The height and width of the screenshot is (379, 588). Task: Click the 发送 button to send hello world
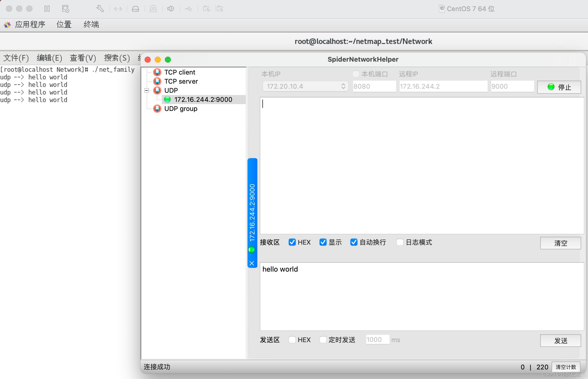coord(560,341)
